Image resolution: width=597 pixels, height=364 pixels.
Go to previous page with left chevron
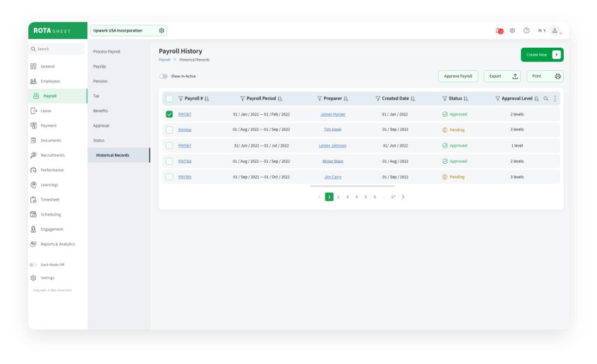pos(319,196)
